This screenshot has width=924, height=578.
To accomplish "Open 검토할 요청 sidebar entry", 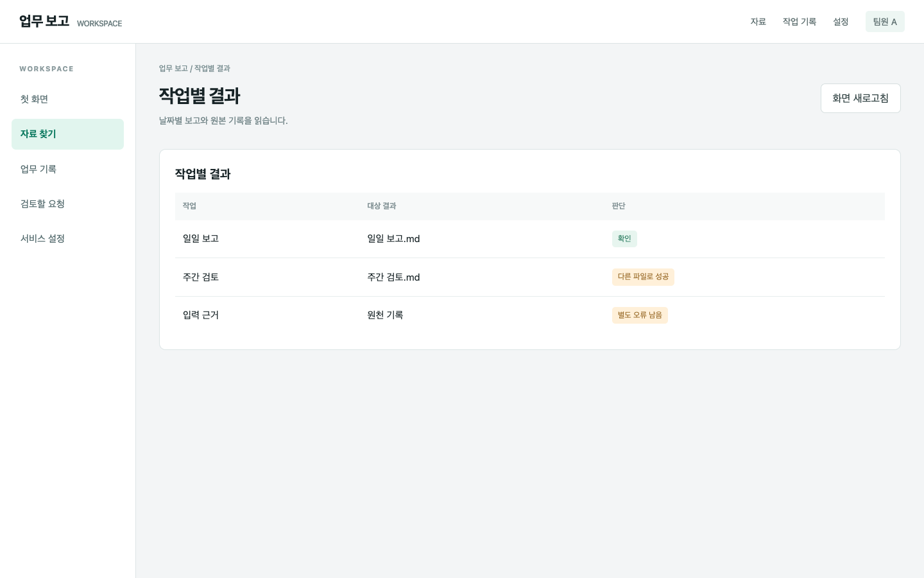I will tap(67, 204).
